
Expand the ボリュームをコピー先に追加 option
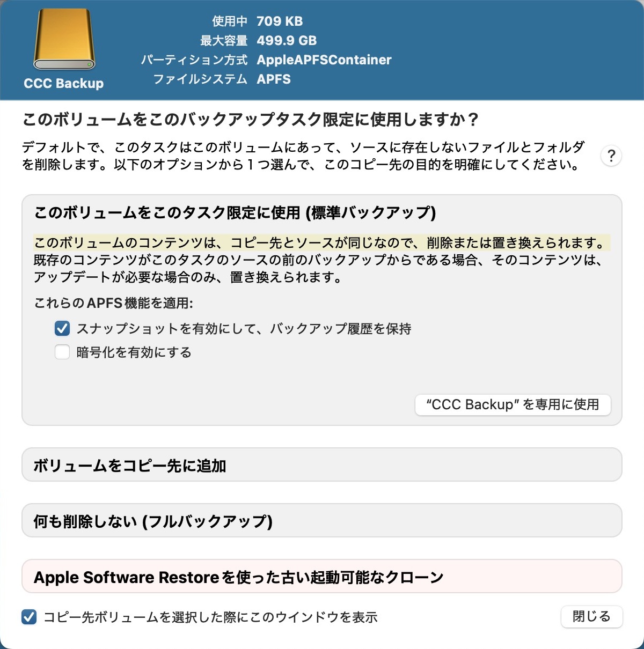[x=322, y=465]
